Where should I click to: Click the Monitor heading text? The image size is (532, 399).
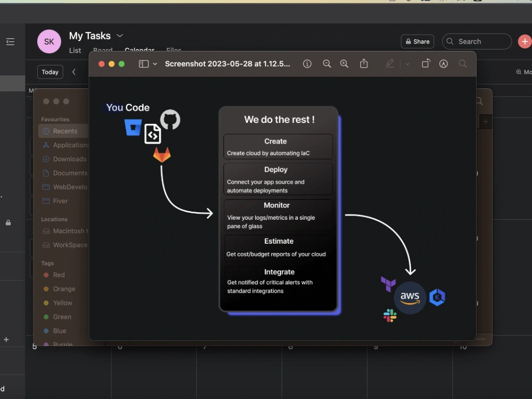click(x=277, y=205)
